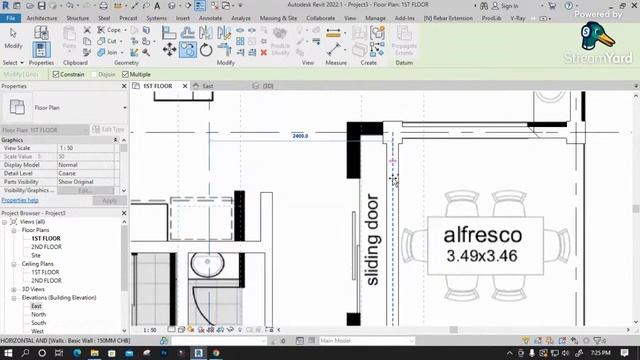Viewport: 640px width, 360px height.
Task: Toggle the Constrain checkbox
Action: click(56, 74)
